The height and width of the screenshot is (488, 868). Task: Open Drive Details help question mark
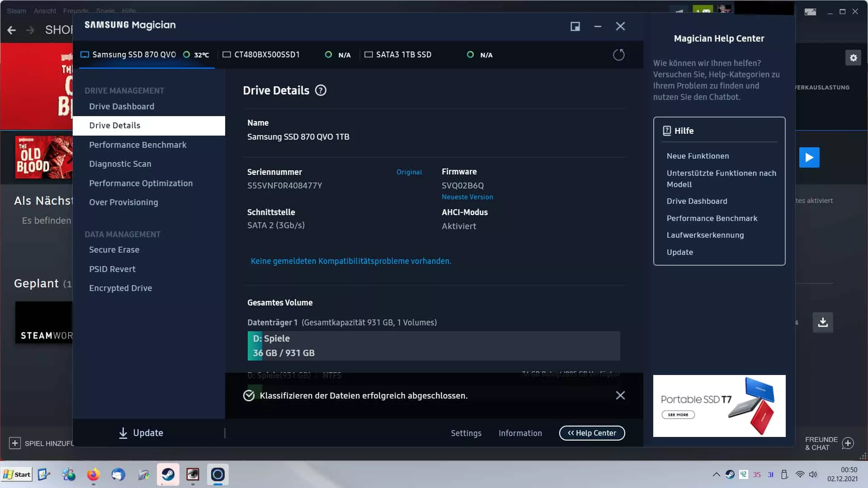[x=321, y=90]
